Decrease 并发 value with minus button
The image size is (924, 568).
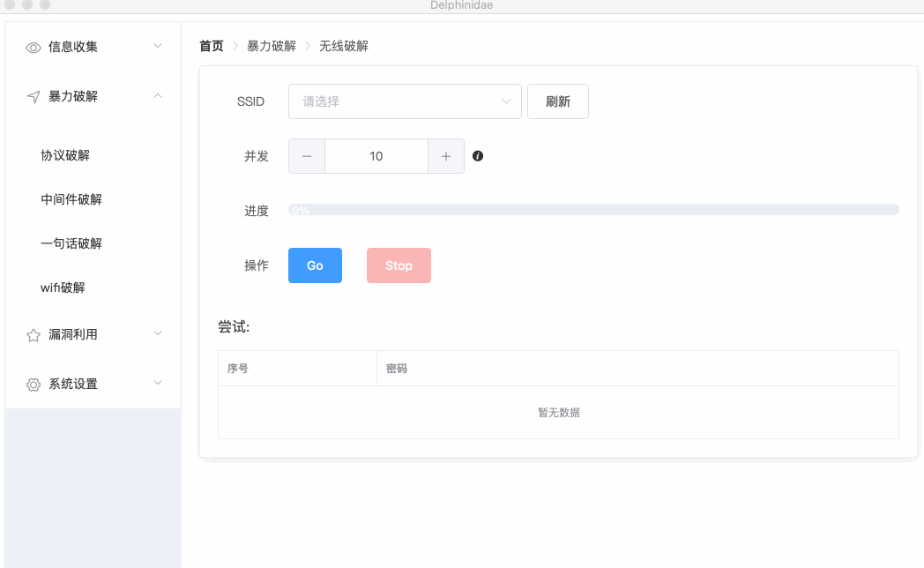[307, 156]
